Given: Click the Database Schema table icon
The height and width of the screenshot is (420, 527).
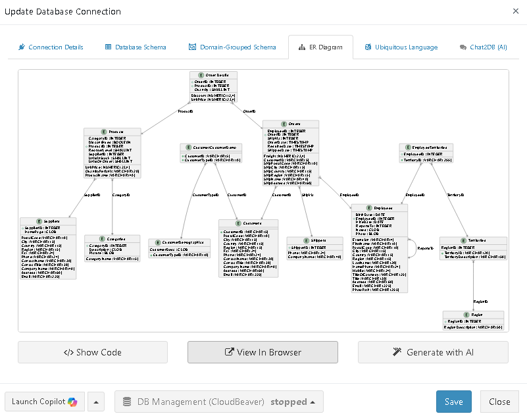Looking at the screenshot, I should (109, 47).
